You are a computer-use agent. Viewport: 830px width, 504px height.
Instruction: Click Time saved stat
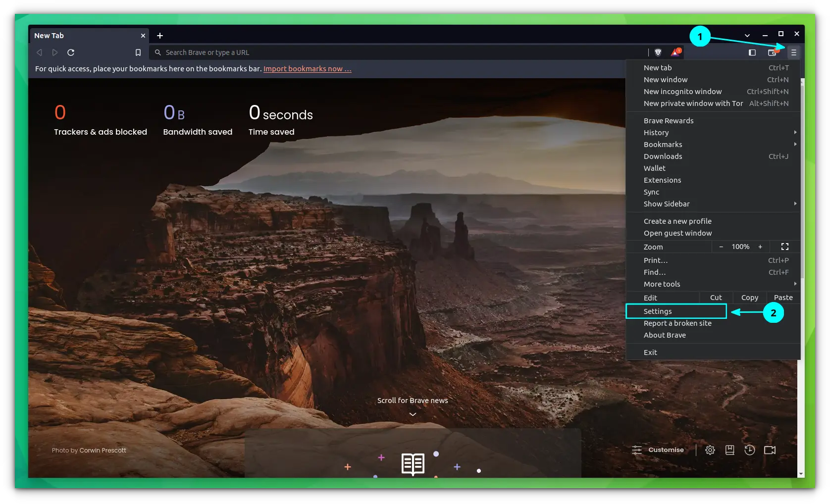tap(281, 119)
